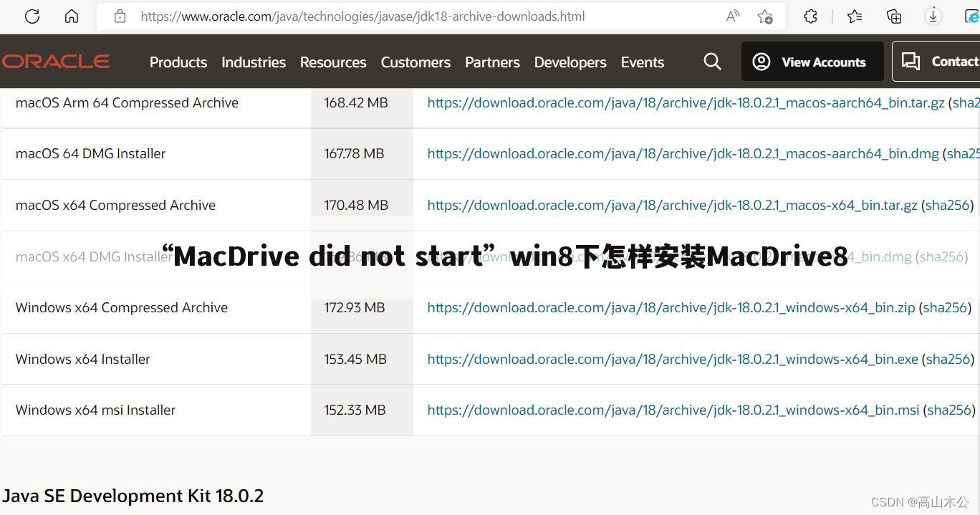The height and width of the screenshot is (515, 980).
Task: Click the View Accounts button
Action: point(812,62)
